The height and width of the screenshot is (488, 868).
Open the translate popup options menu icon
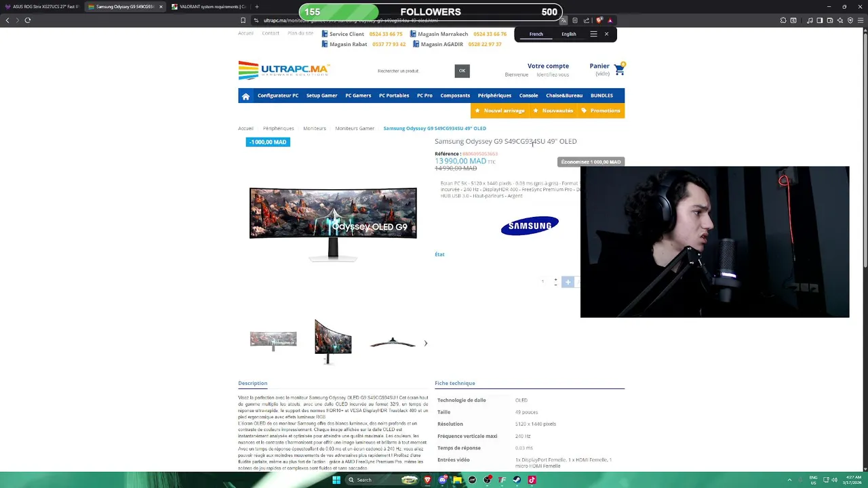click(593, 34)
